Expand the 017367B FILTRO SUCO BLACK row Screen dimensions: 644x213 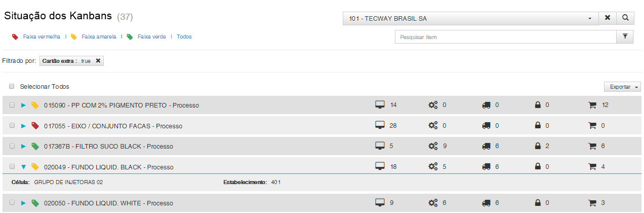[23, 147]
